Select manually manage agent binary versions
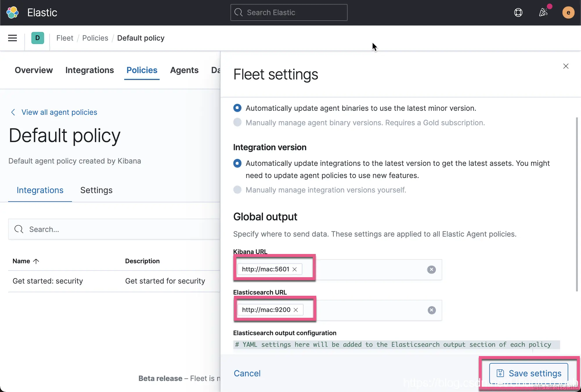Image resolution: width=581 pixels, height=392 pixels. [x=237, y=122]
